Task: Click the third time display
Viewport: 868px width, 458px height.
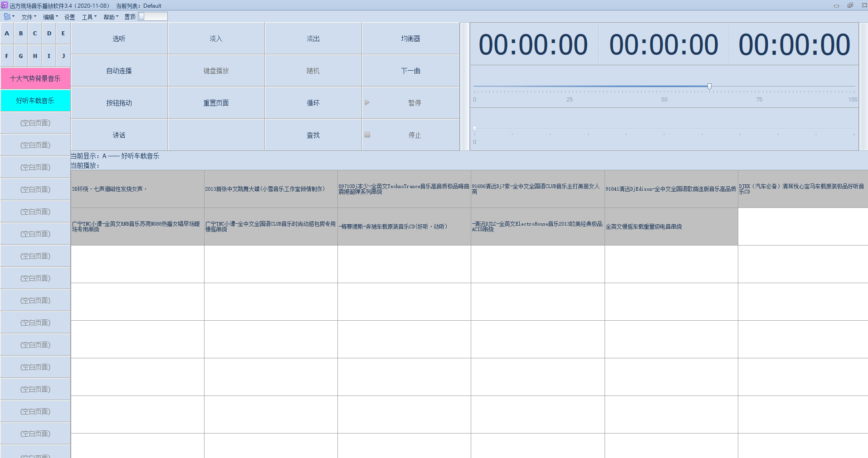Action: click(794, 45)
